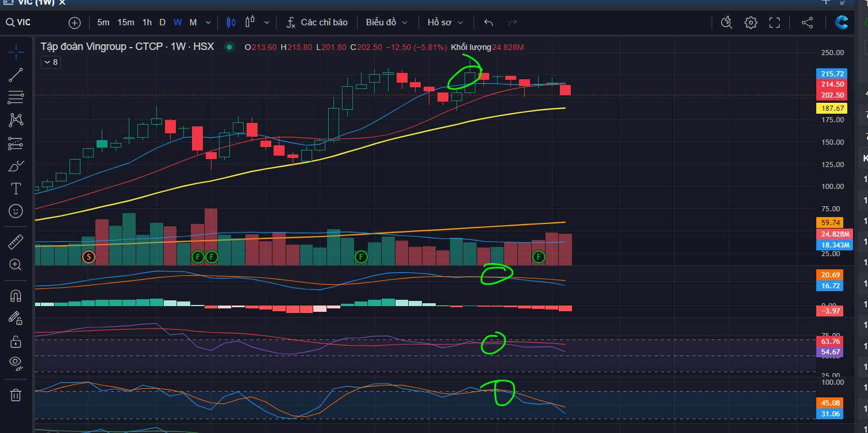Activate the text annotation tool

point(16,188)
